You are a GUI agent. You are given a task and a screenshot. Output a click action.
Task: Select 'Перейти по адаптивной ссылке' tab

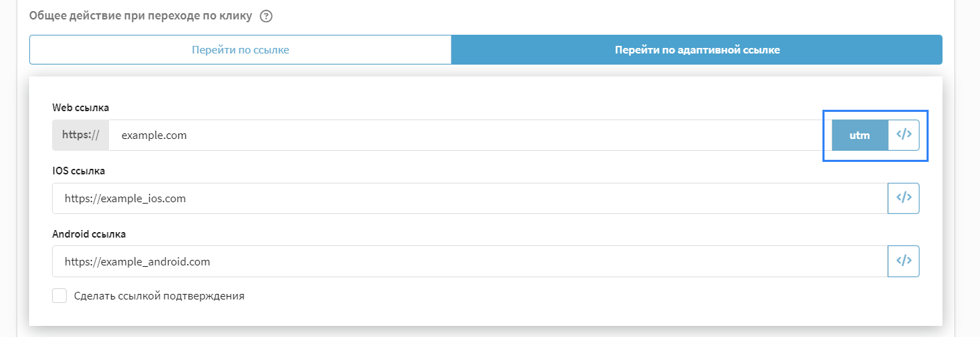pos(697,50)
